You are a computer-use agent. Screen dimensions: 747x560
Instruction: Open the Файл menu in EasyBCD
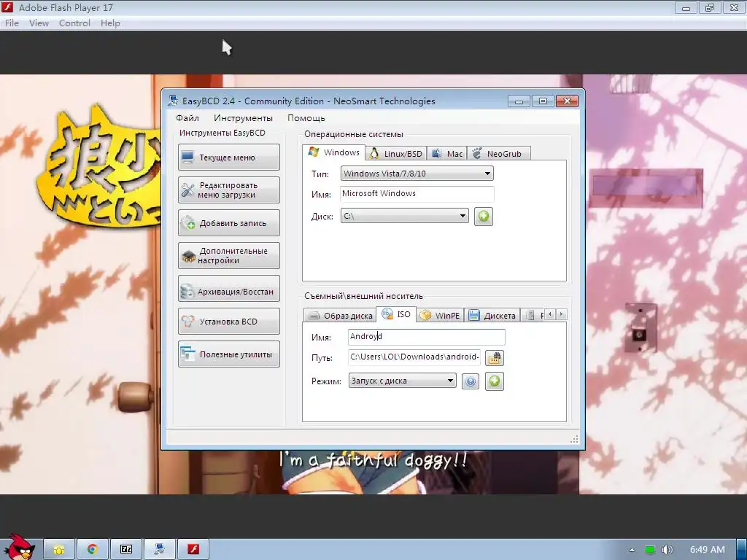(187, 118)
